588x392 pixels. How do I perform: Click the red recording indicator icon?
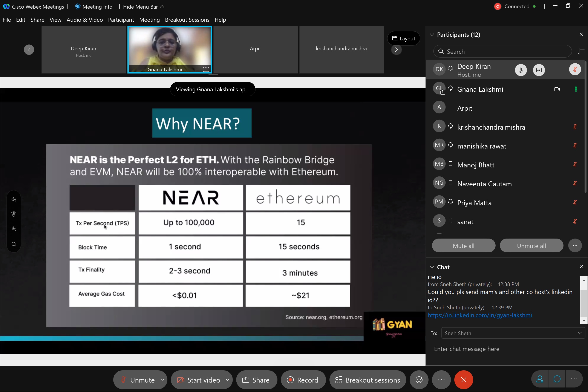tap(498, 6)
